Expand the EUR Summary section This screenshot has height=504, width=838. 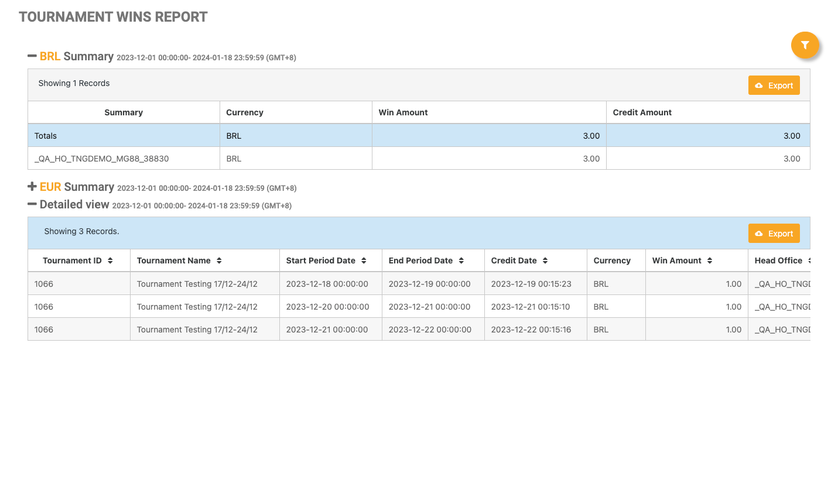pyautogui.click(x=32, y=187)
